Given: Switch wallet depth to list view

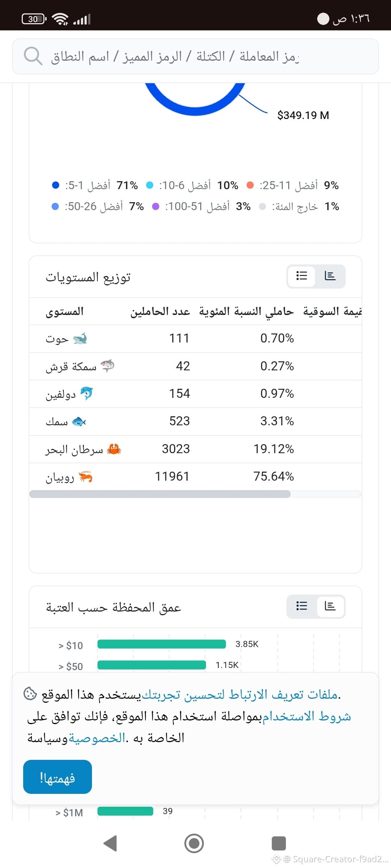Looking at the screenshot, I should pyautogui.click(x=302, y=606).
